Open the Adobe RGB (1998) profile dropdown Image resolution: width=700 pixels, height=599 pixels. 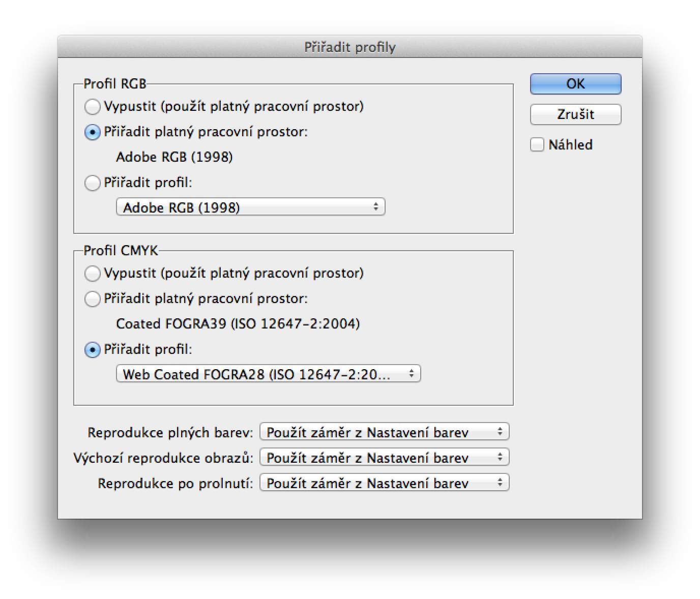251,207
